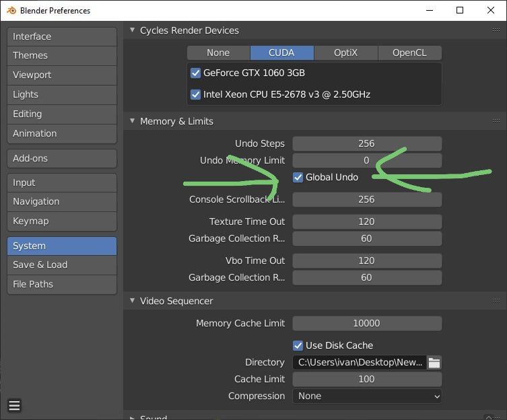Viewport: 507px width, 420px height.
Task: Choose OptiX compute device type
Action: pyautogui.click(x=345, y=53)
